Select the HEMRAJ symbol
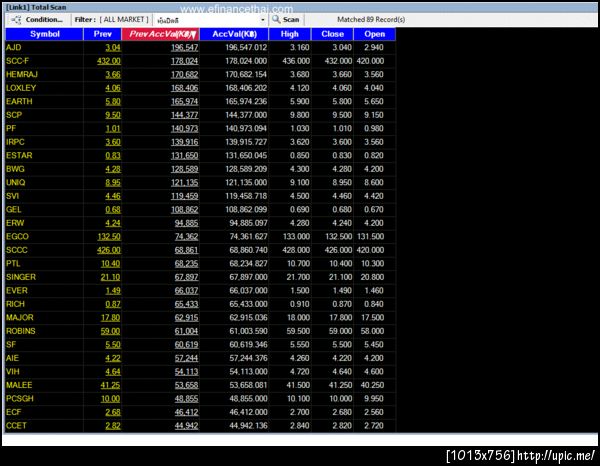Viewport: 600px width, 466px height. coord(22,74)
